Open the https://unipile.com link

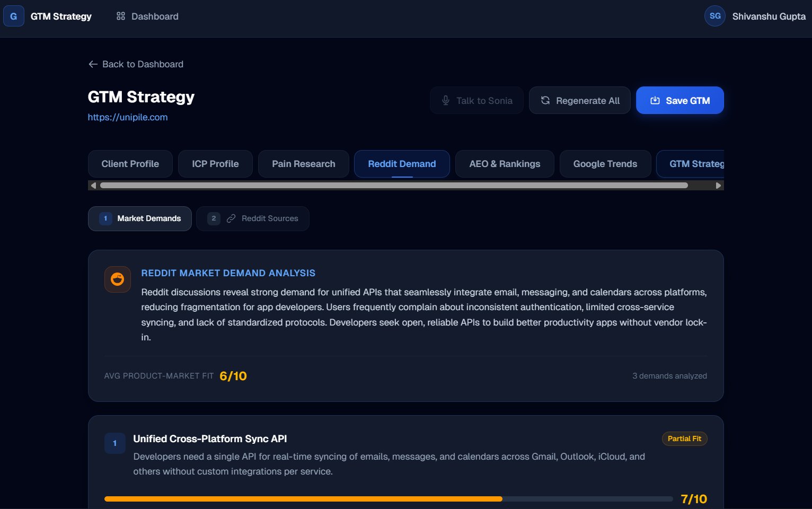(128, 117)
